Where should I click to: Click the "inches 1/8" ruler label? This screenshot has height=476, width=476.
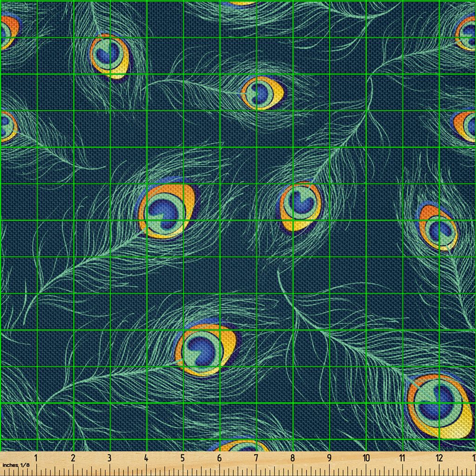coord(16,465)
